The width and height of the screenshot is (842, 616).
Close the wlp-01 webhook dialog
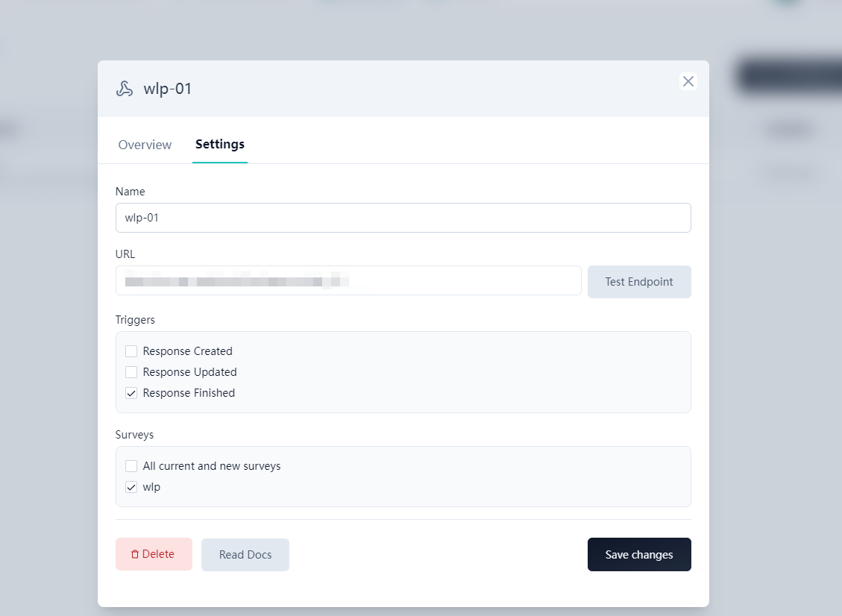(x=688, y=81)
